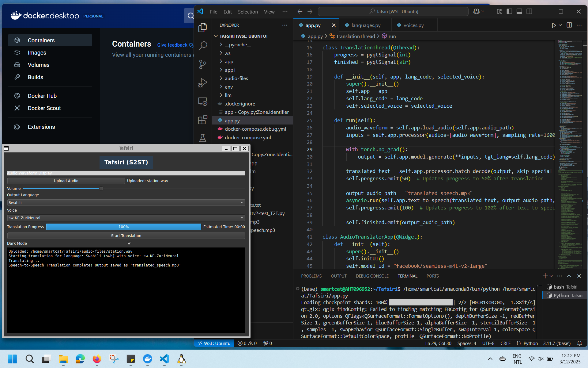Image resolution: width=588 pixels, height=368 pixels.
Task: Customize layout icon in VS Code title bar
Action: coord(499,11)
